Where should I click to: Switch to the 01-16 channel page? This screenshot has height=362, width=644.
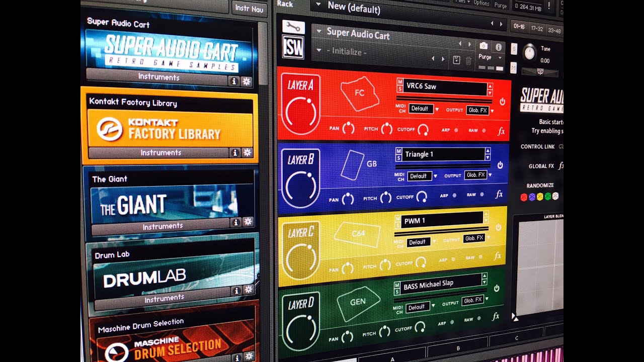[519, 27]
